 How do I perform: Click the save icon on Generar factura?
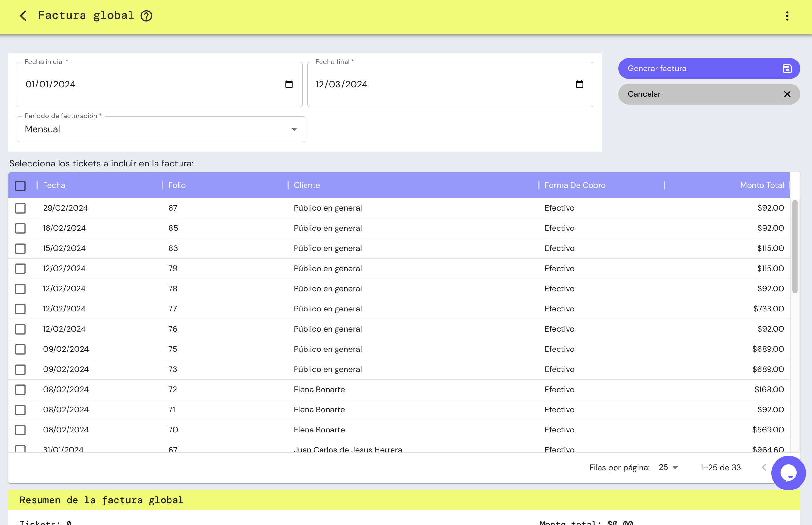pos(787,68)
